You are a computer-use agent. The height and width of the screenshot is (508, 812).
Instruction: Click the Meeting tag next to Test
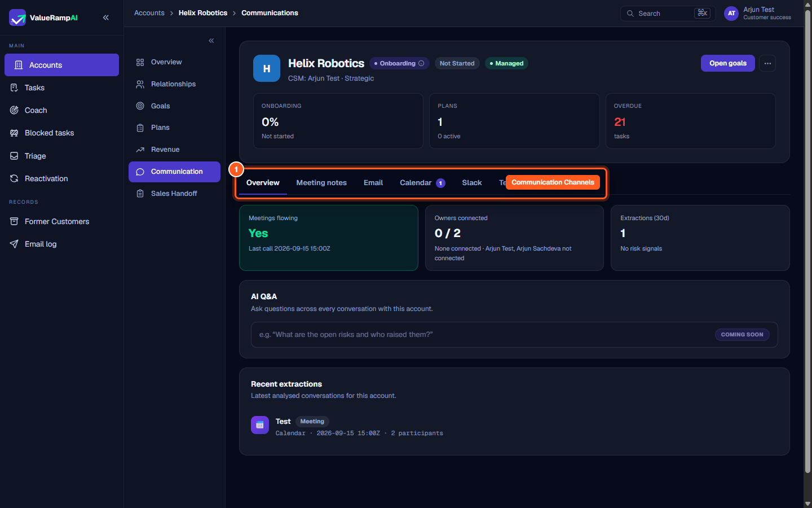312,422
